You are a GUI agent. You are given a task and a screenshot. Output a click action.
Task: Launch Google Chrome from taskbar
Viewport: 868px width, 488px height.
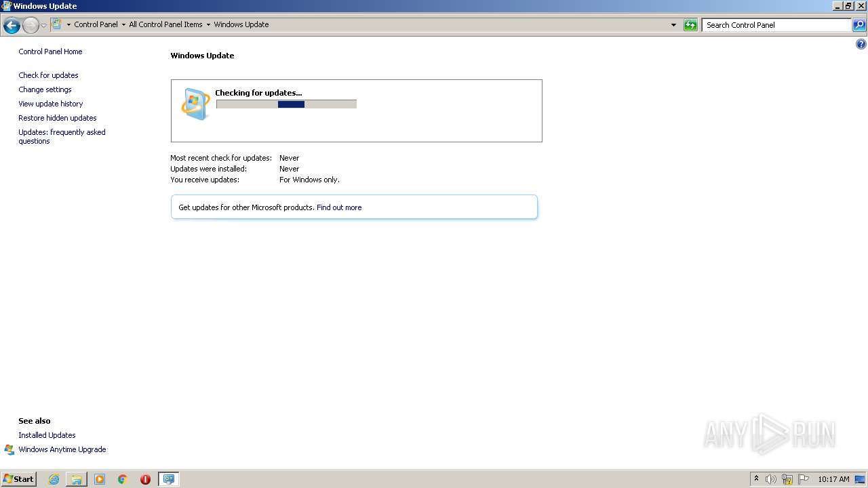click(123, 479)
